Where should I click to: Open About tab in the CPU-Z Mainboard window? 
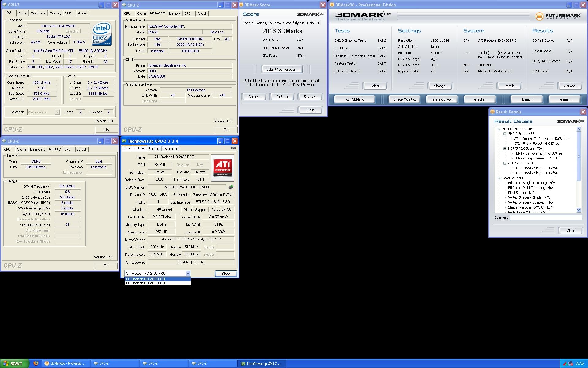[x=202, y=13]
